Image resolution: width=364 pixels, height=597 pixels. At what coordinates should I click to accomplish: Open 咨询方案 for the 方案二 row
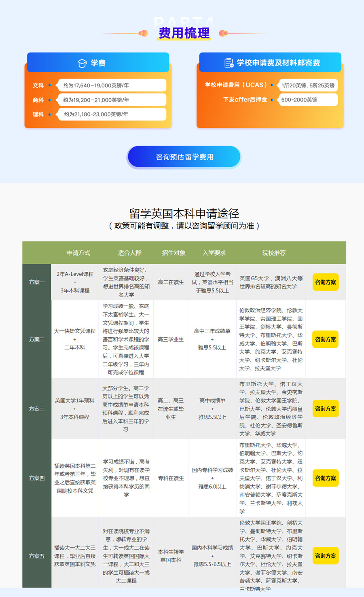(x=325, y=339)
